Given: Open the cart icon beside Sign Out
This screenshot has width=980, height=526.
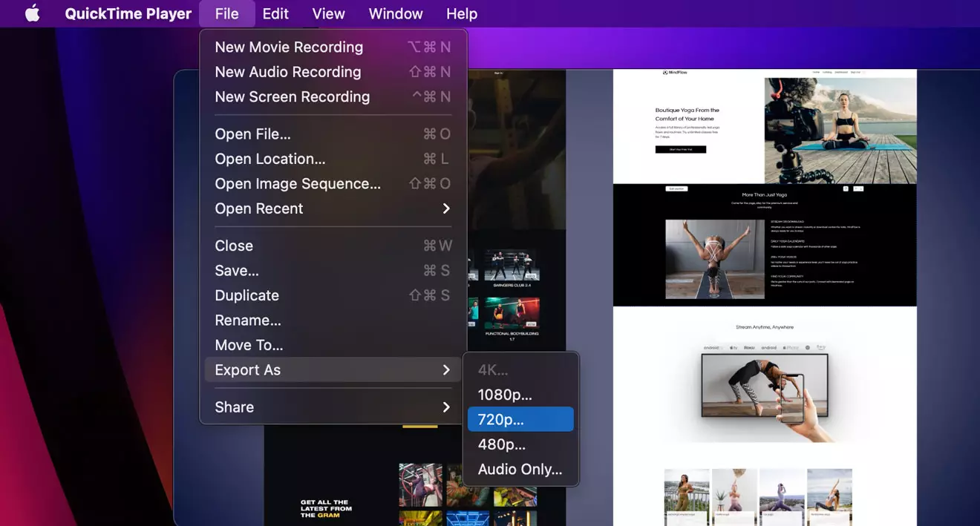Looking at the screenshot, I should pyautogui.click(x=863, y=72).
